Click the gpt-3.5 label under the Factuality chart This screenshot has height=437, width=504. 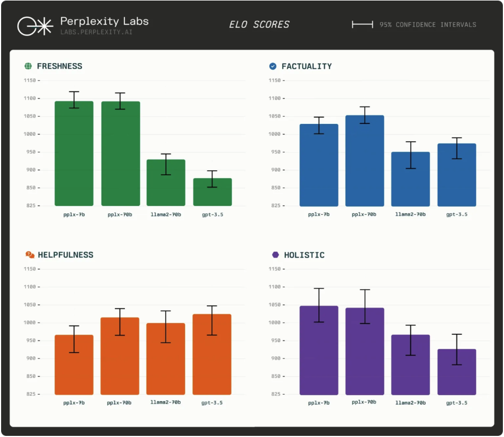click(457, 214)
